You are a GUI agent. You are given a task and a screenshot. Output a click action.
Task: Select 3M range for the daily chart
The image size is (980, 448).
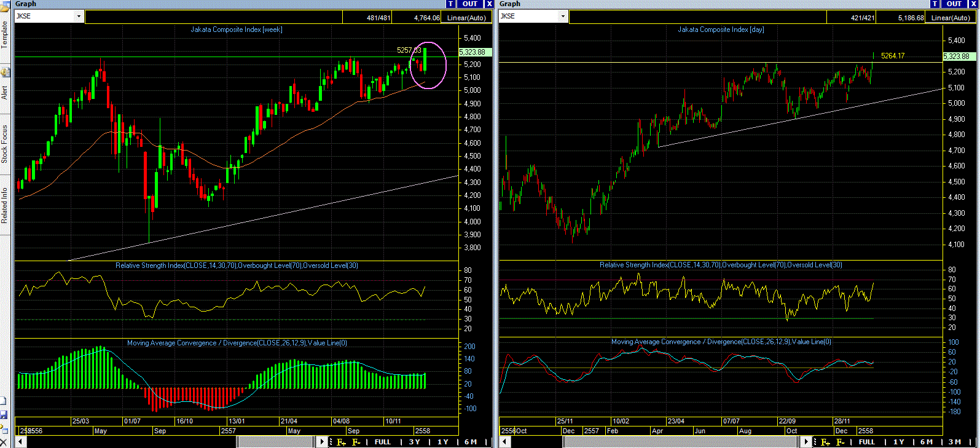point(955,442)
